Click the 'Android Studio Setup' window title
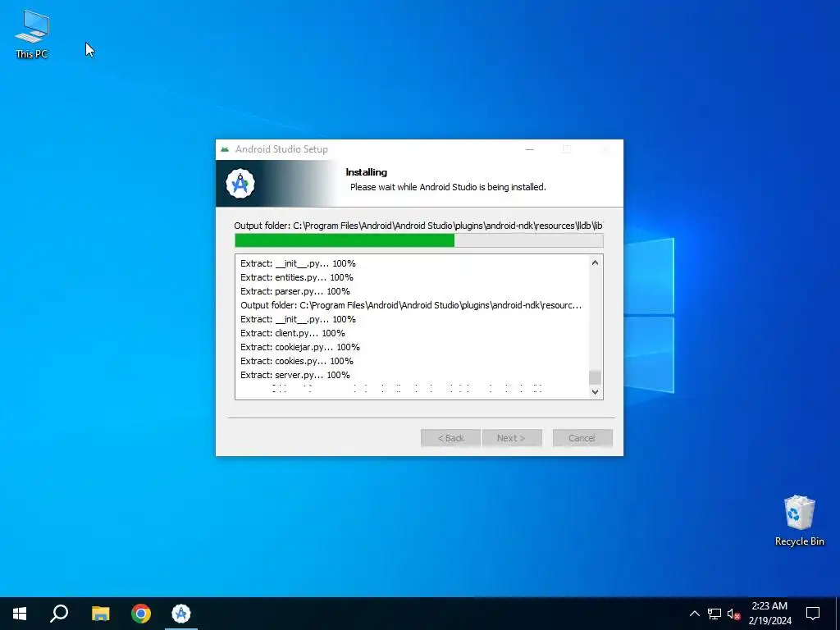Image resolution: width=840 pixels, height=630 pixels. point(282,149)
